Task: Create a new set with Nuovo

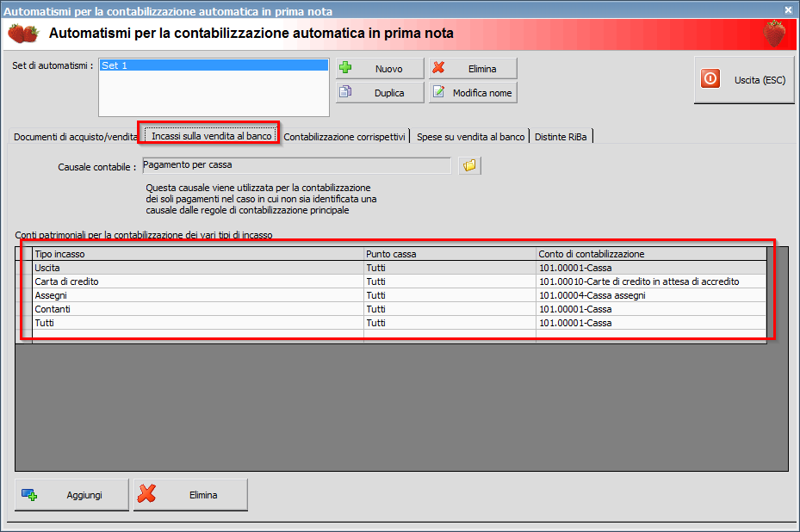Action: click(380, 68)
